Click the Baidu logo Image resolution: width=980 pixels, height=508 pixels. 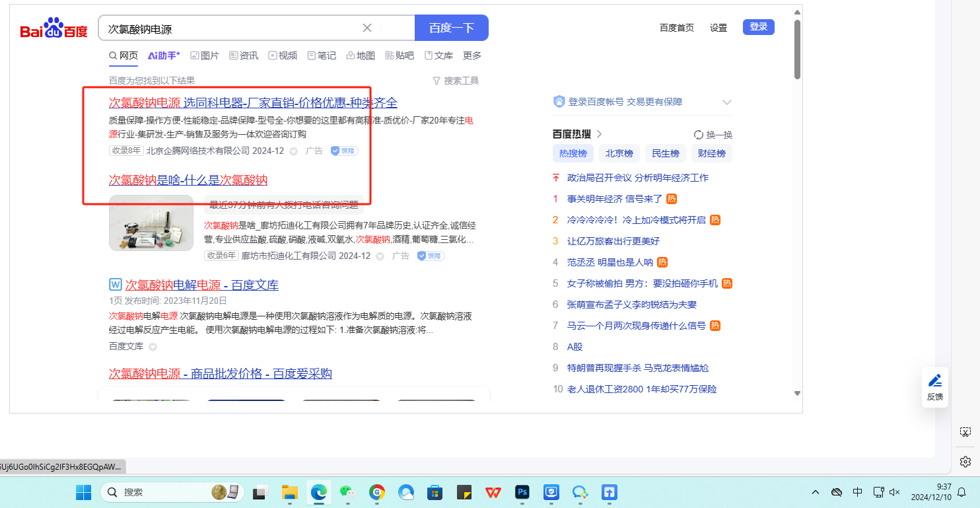53,28
